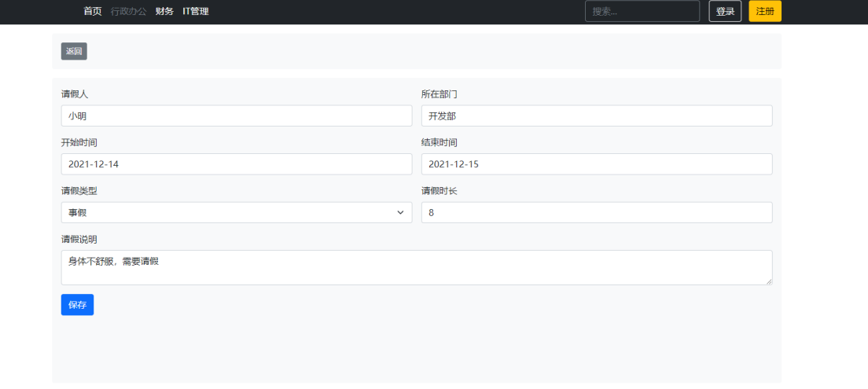Open the IT管理 nav item

point(196,11)
